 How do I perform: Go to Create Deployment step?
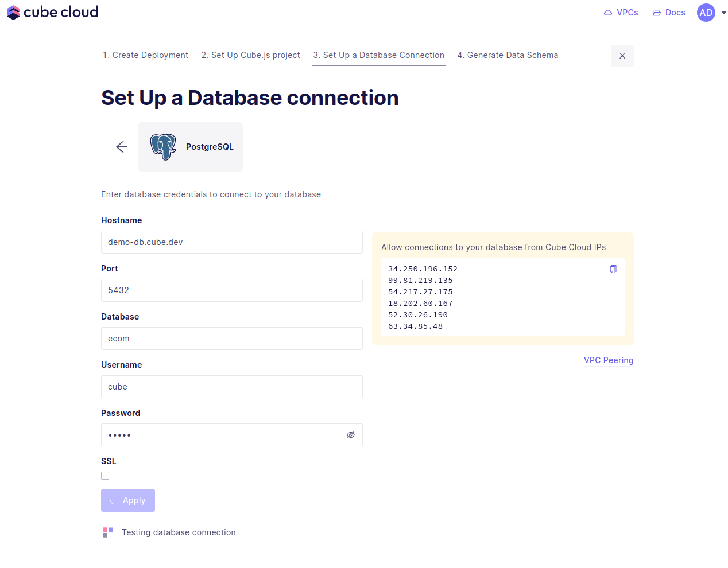point(145,55)
